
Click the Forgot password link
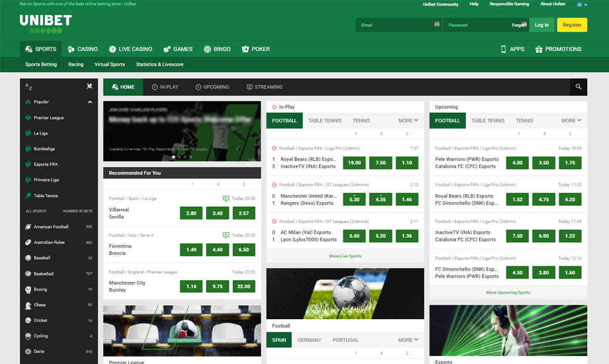[519, 25]
